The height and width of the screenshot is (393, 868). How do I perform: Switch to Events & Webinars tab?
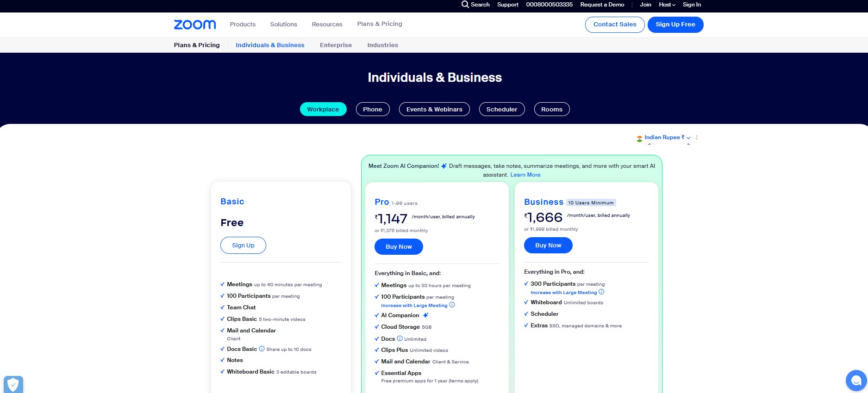coord(434,109)
